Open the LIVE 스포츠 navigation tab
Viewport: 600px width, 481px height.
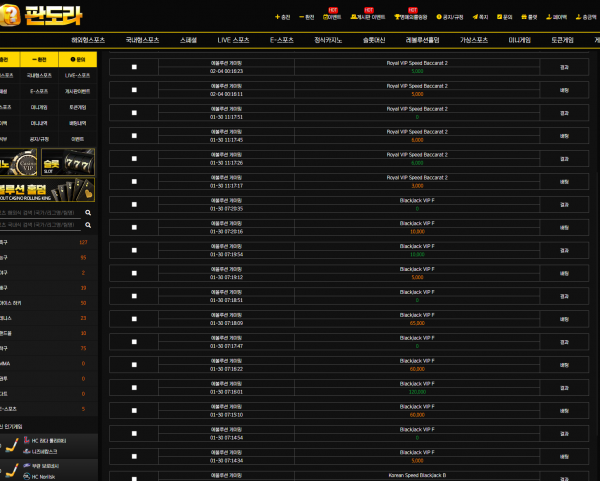pyautogui.click(x=233, y=40)
